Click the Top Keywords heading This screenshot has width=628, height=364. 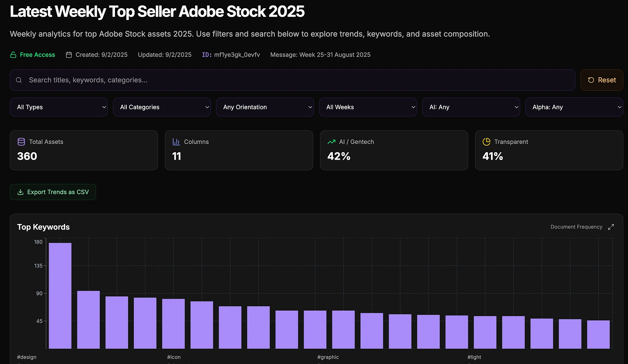[x=43, y=227]
